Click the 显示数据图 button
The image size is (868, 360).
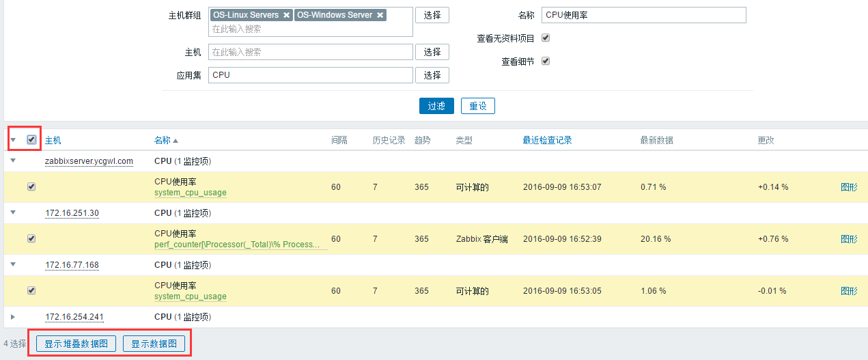tap(154, 344)
